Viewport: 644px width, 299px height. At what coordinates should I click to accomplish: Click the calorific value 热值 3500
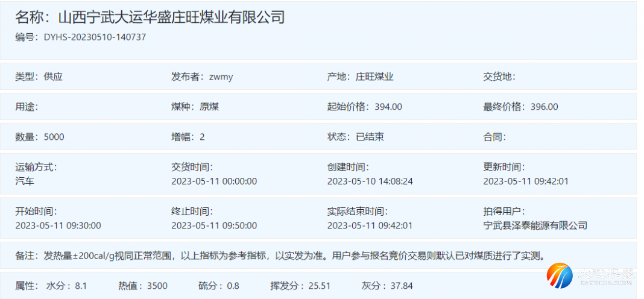[x=145, y=285]
